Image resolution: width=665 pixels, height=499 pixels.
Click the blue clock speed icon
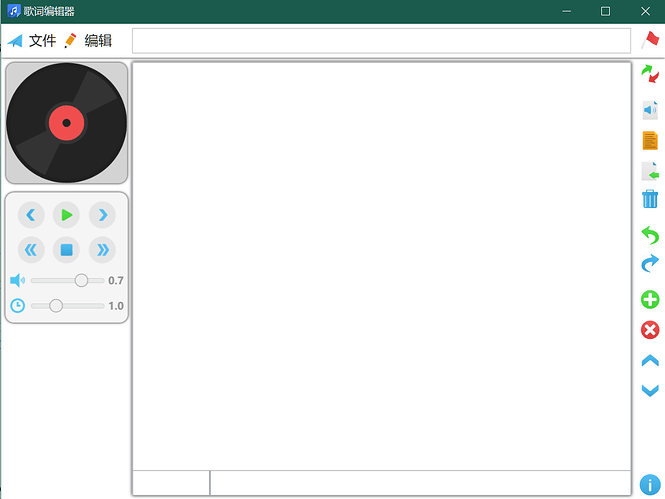(17, 306)
